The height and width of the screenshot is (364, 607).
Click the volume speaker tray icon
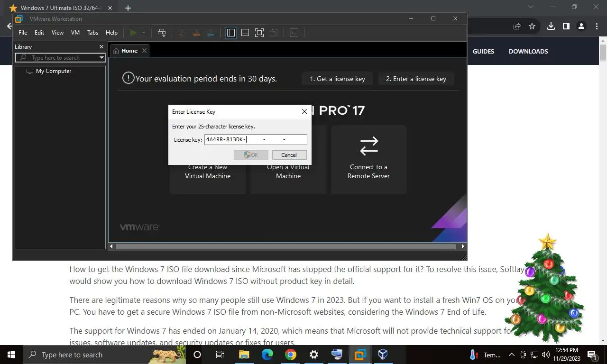(x=545, y=355)
